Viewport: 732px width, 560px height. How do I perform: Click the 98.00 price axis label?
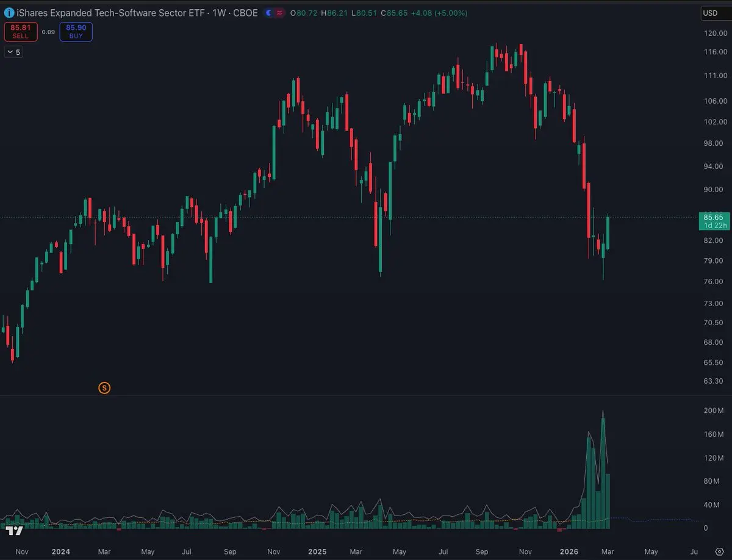pos(714,143)
